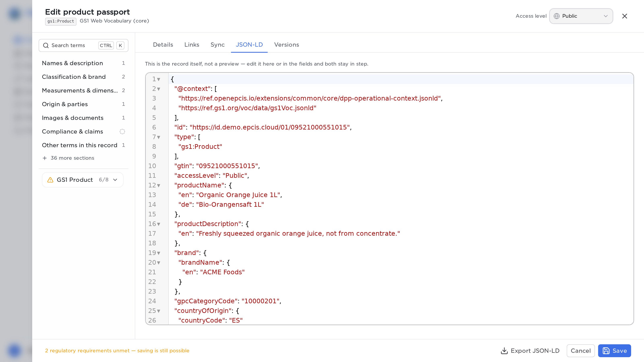Viewport: 644px width, 362px height.
Task: Open the Sync tab
Action: (218, 45)
